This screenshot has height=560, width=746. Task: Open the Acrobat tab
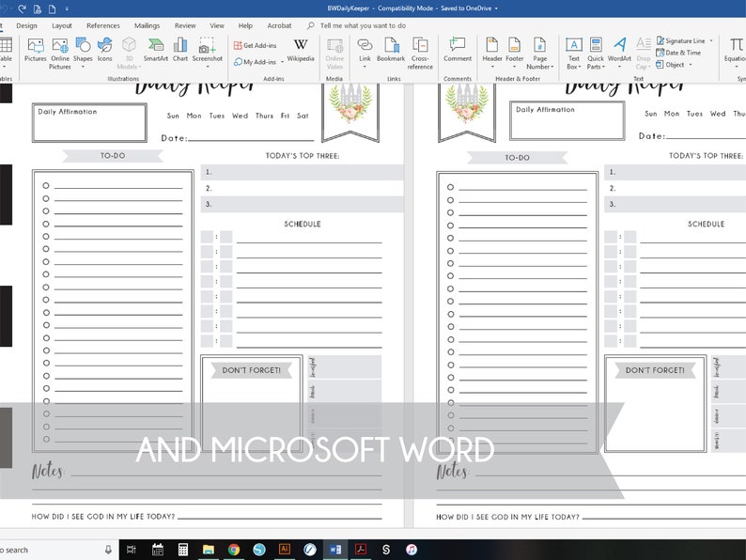click(x=279, y=25)
